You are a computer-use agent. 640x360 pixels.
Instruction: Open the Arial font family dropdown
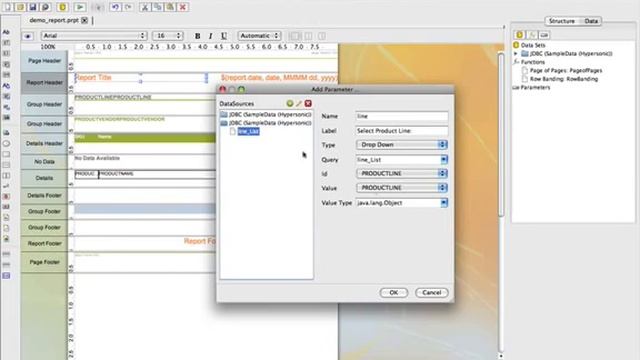[x=94, y=36]
